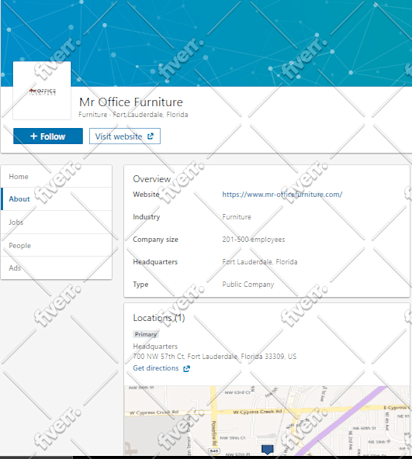Select the Mr Office Furniture company title
412x459 pixels.
131,102
